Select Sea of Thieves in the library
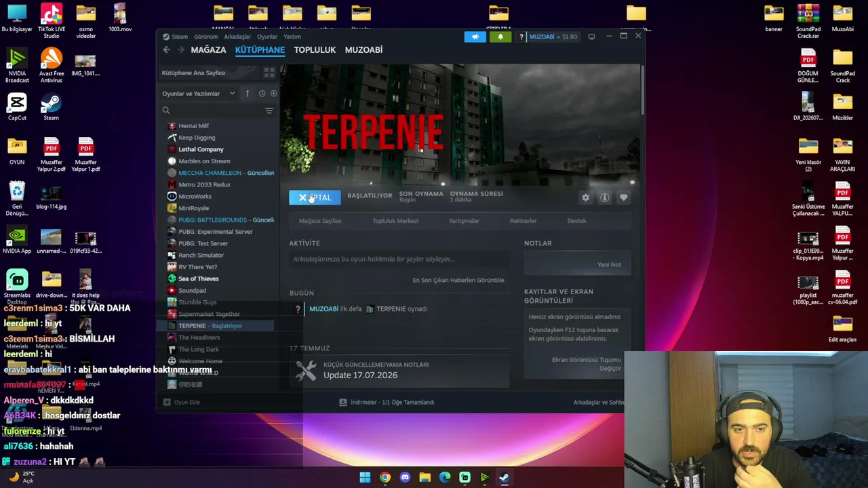868x488 pixels. (199, 279)
